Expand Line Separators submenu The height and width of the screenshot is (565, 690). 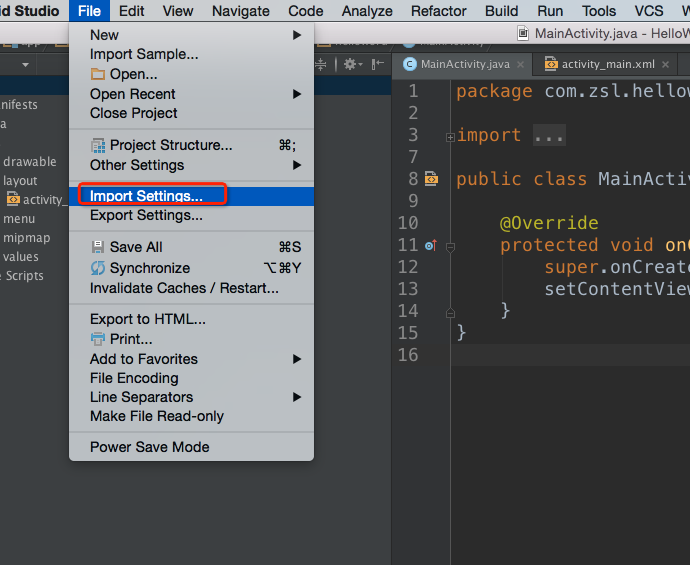point(191,397)
